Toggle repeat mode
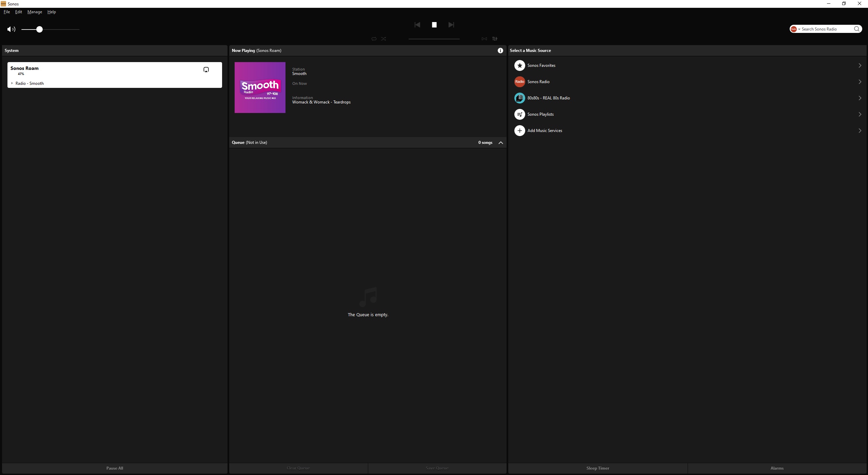This screenshot has height=475, width=868. point(374,39)
